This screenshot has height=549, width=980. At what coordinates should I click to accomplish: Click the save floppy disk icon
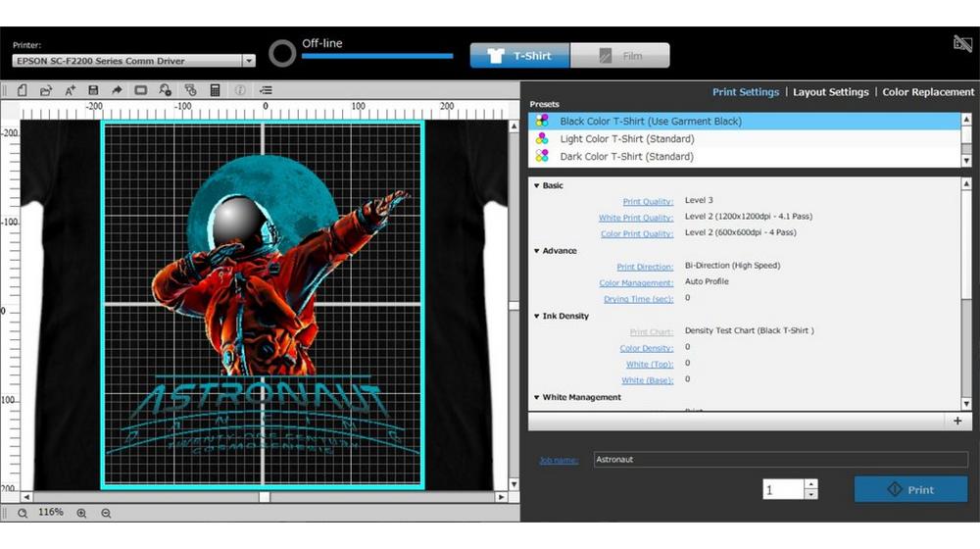93,90
